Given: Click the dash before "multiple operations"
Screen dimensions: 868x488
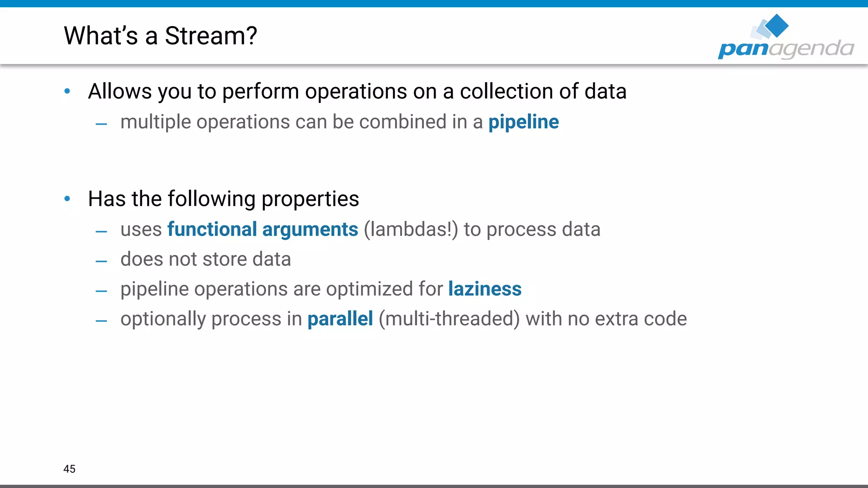Looking at the screenshot, I should tap(101, 125).
